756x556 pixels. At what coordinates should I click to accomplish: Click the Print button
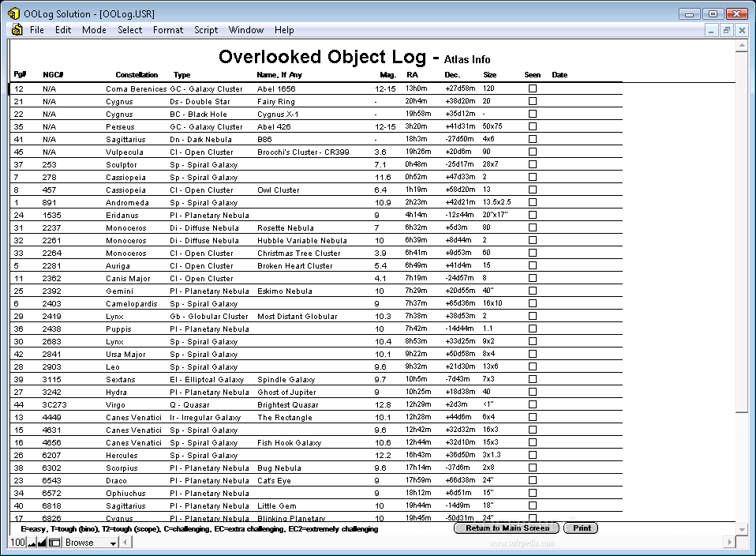(582, 528)
